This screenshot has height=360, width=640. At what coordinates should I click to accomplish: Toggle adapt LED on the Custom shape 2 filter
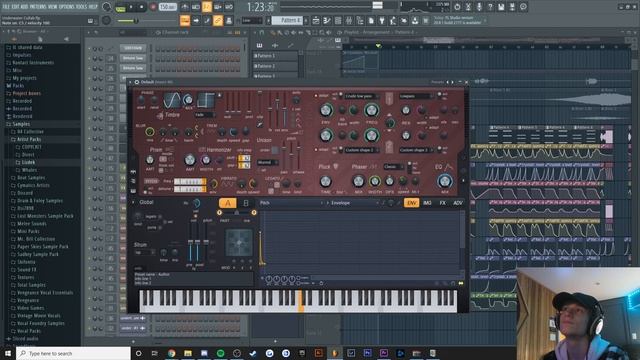[x=316, y=150]
